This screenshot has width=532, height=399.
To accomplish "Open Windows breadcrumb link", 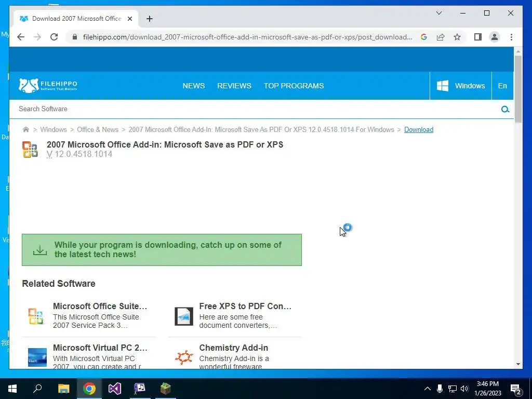I will point(54,129).
